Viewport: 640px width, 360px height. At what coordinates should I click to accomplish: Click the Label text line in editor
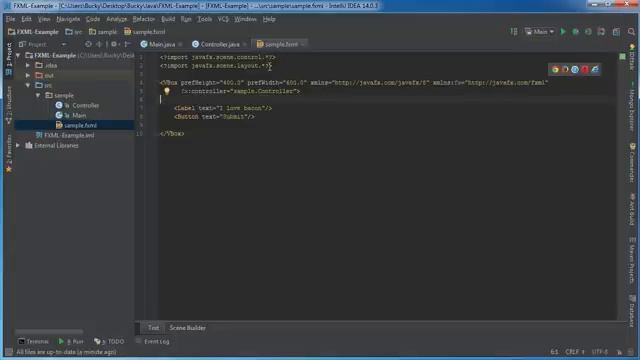click(x=223, y=108)
